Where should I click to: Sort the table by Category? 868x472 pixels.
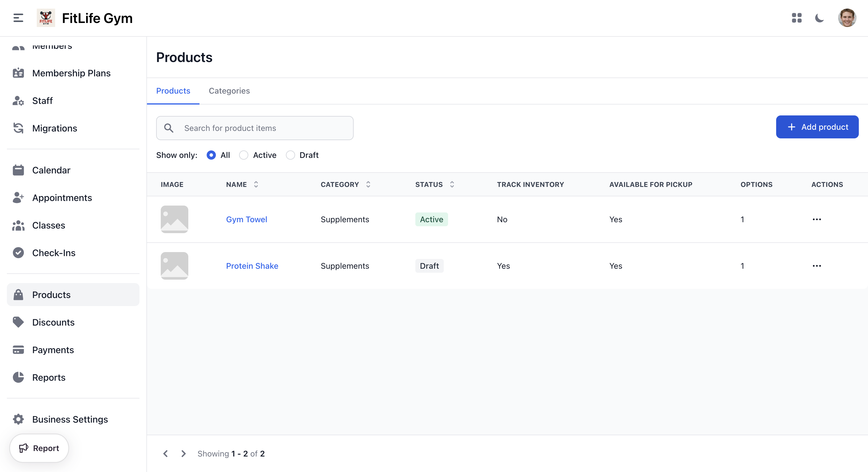click(368, 184)
